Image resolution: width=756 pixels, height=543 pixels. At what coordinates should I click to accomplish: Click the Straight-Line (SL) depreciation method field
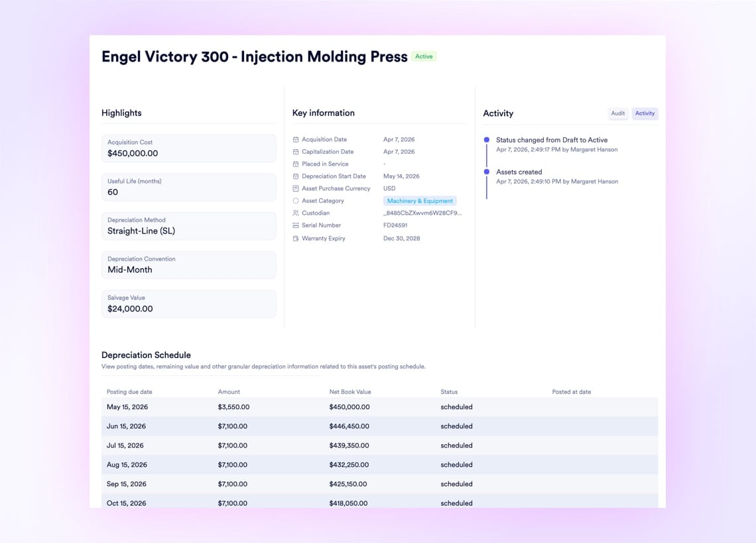[188, 226]
